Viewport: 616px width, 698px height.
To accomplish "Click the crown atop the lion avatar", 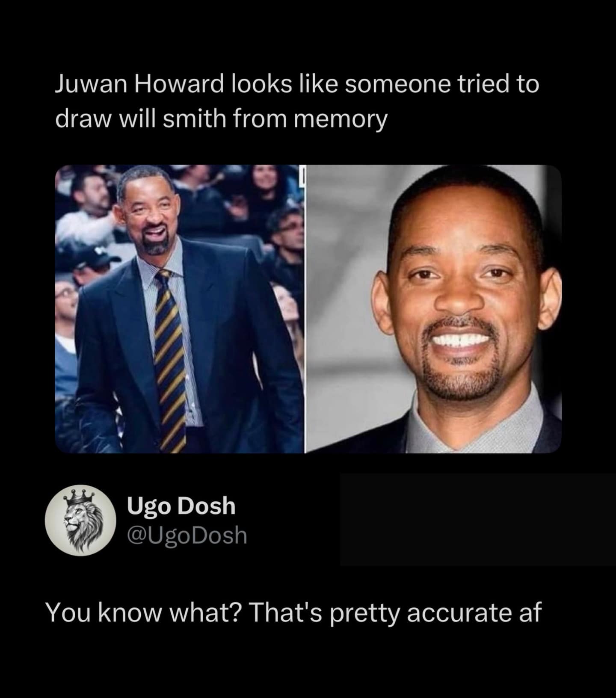I will 81,496.
